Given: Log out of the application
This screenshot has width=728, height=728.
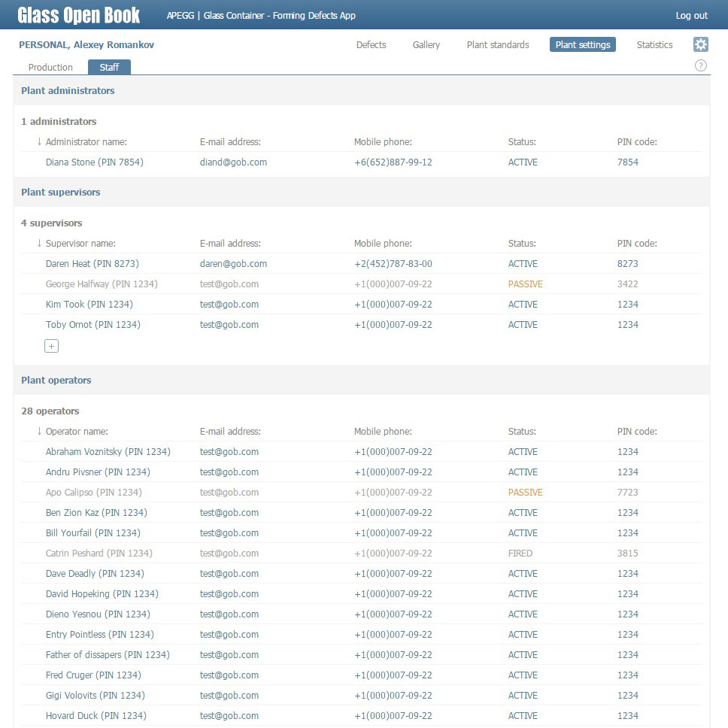Looking at the screenshot, I should click(691, 16).
